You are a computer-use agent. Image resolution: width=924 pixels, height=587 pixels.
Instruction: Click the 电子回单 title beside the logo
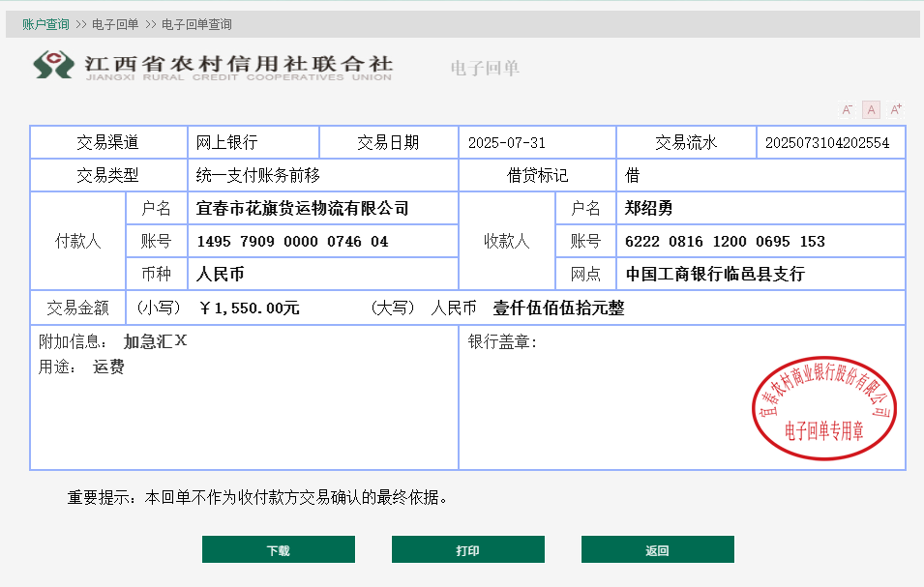[485, 69]
